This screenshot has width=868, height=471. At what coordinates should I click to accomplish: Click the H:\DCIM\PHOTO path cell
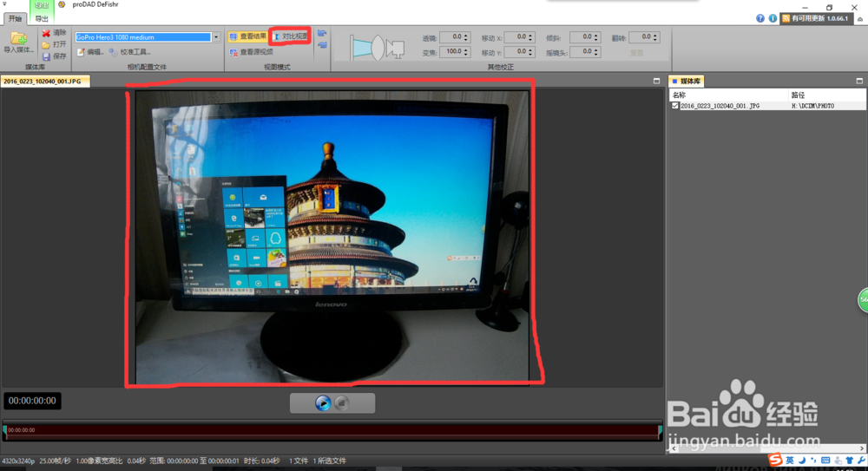coord(812,106)
